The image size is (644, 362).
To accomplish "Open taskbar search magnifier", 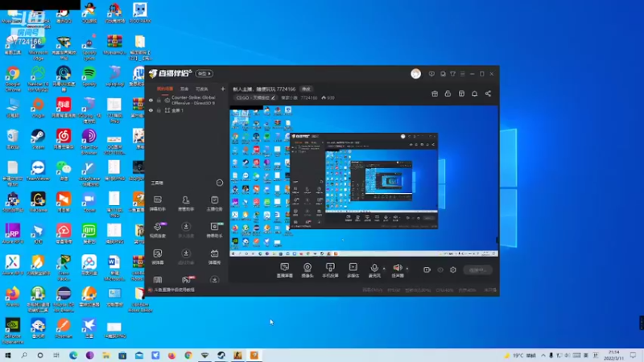I will point(24,356).
